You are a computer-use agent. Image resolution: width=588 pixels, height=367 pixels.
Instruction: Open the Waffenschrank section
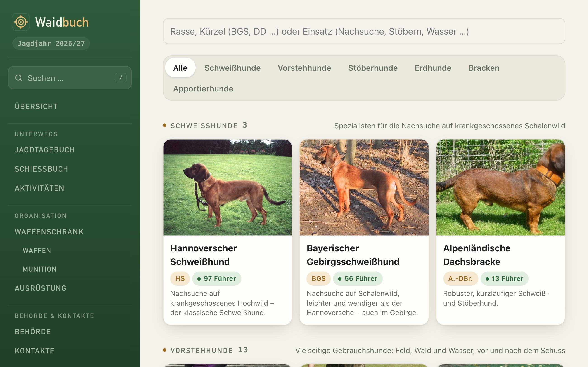tap(49, 232)
